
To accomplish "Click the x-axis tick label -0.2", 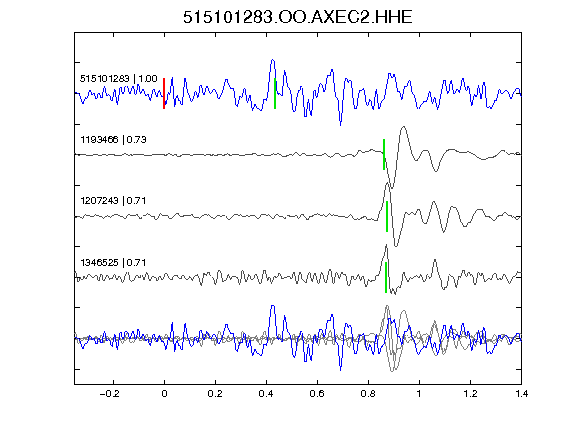I will coord(109,394).
